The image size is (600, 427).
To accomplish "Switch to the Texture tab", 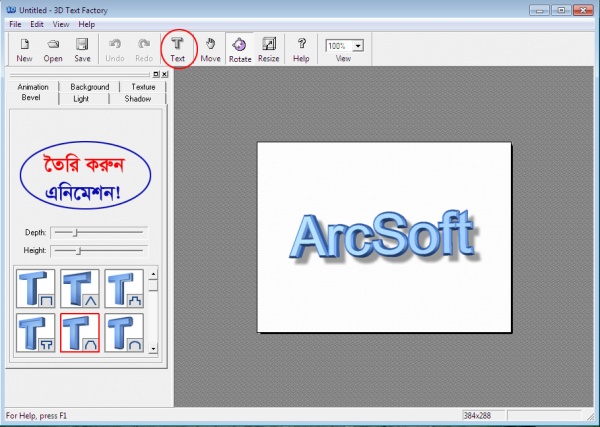I will 143,87.
